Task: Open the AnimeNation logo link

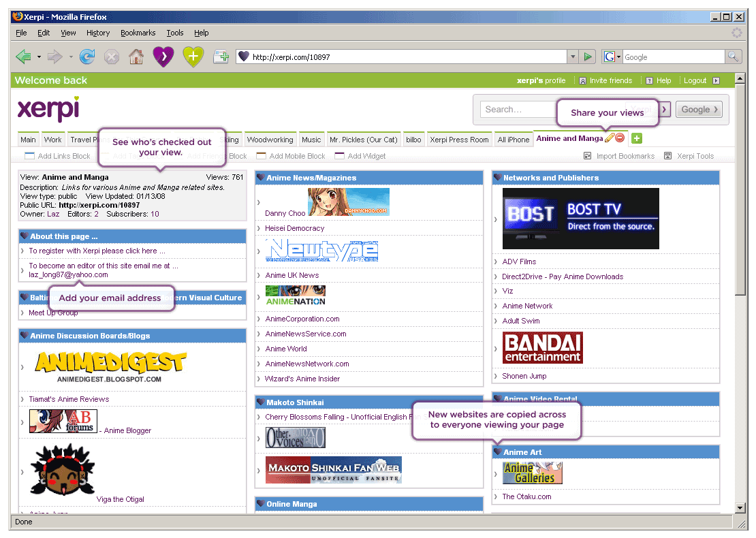Action: (296, 296)
